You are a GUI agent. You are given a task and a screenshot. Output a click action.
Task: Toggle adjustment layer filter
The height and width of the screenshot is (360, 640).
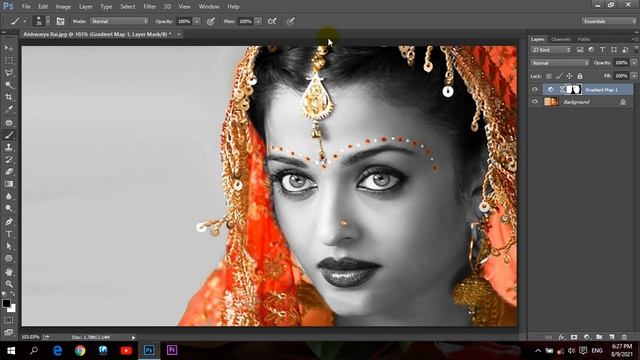(591, 50)
